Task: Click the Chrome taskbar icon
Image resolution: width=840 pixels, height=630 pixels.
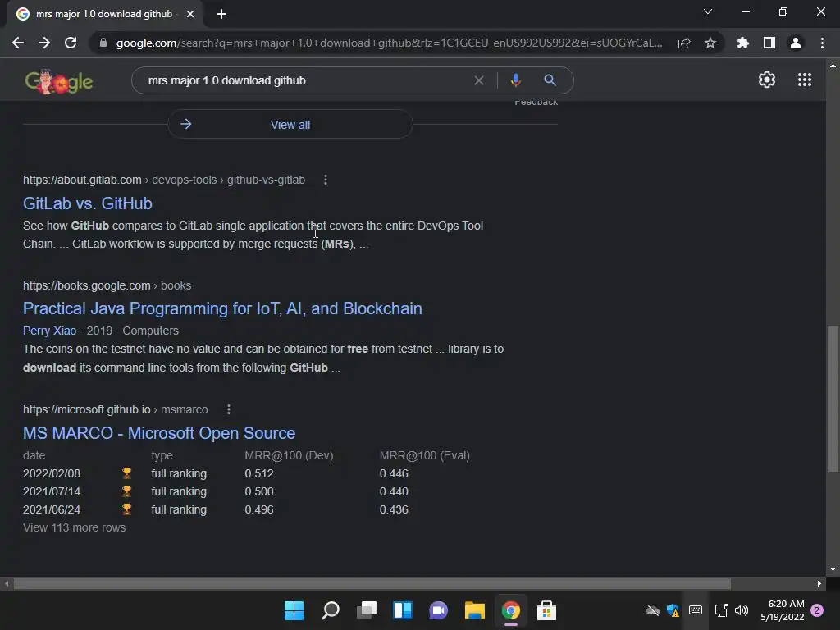Action: pos(510,610)
